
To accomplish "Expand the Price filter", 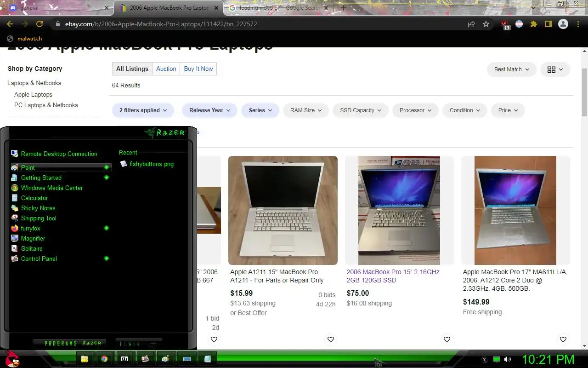I will (508, 110).
